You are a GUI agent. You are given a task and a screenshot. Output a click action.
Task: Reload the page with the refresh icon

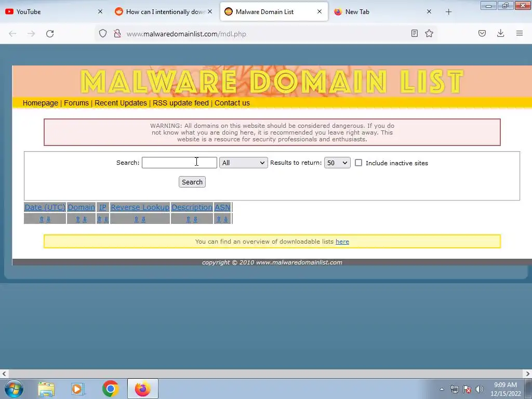point(50,34)
